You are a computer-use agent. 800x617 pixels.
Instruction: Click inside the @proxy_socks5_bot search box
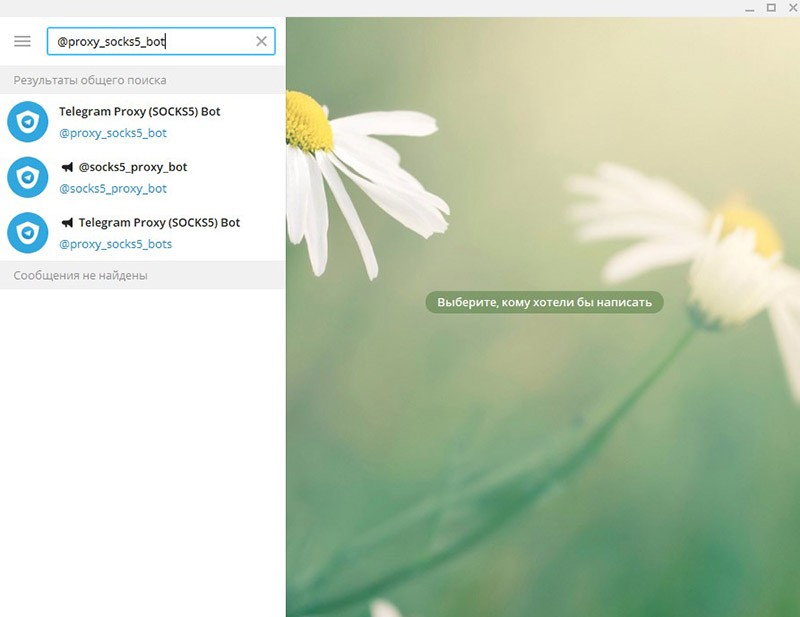pyautogui.click(x=150, y=41)
